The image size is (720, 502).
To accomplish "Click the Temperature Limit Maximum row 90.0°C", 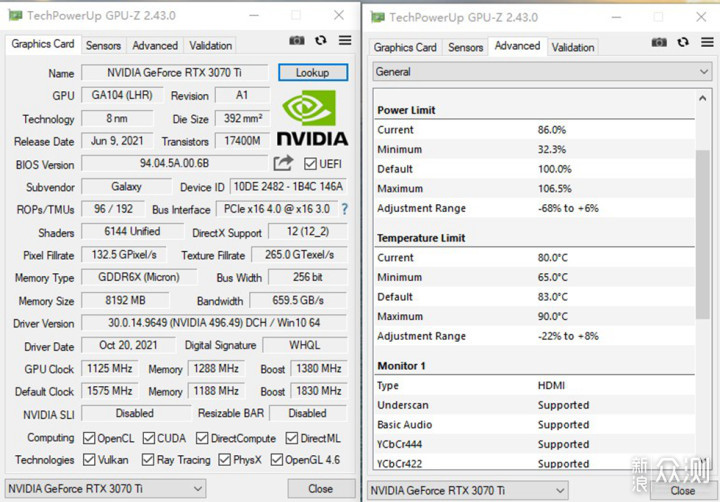I will [534, 317].
